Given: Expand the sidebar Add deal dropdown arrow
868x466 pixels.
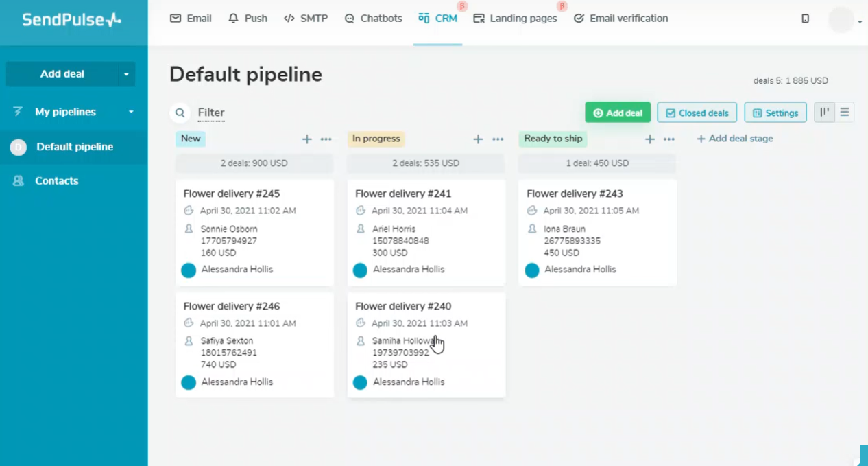Looking at the screenshot, I should click(125, 74).
